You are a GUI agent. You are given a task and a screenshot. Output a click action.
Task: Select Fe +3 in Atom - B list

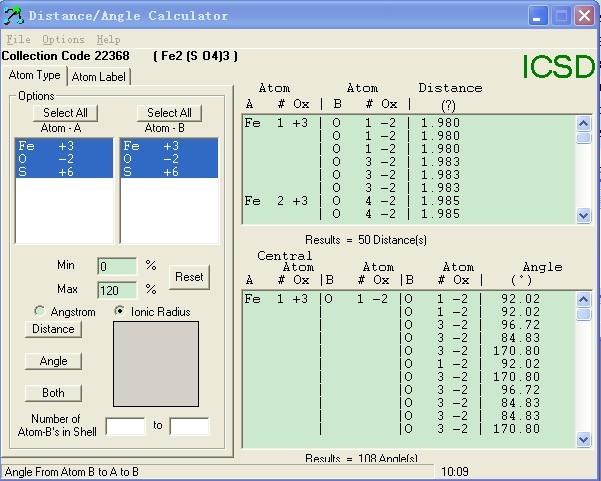pyautogui.click(x=169, y=146)
